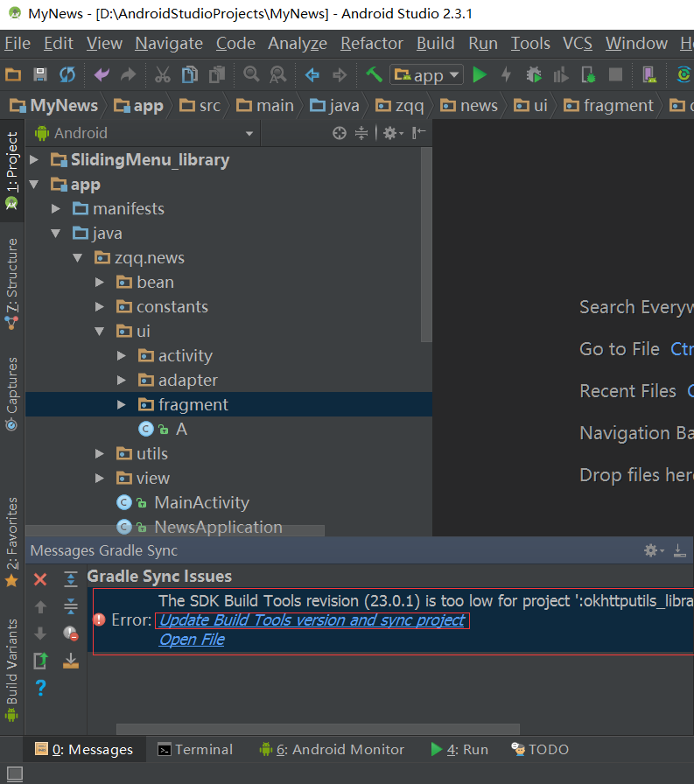
Task: Switch to the Terminal tab
Action: click(195, 750)
